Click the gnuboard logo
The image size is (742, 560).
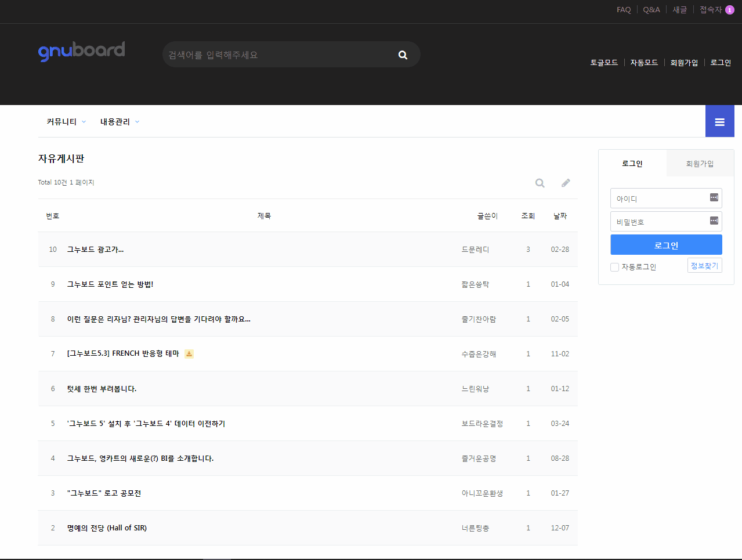click(x=81, y=51)
